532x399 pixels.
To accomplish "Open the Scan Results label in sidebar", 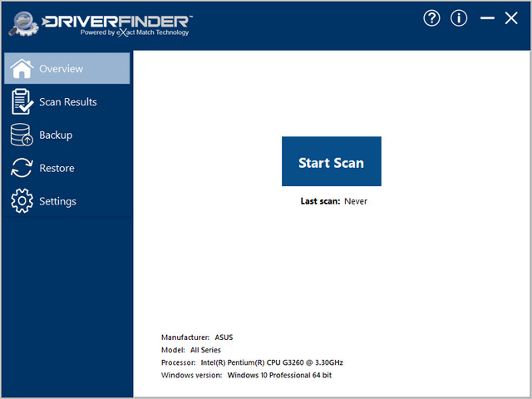I will click(68, 101).
